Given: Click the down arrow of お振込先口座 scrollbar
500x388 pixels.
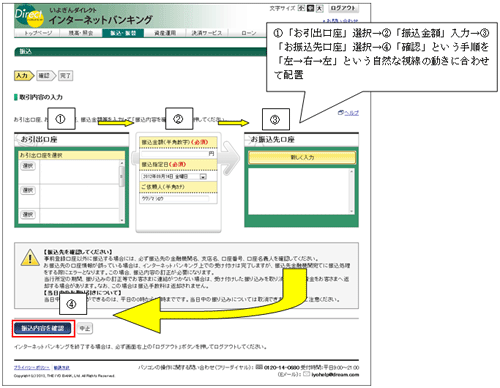Looking at the screenshot, I should coord(351,211).
